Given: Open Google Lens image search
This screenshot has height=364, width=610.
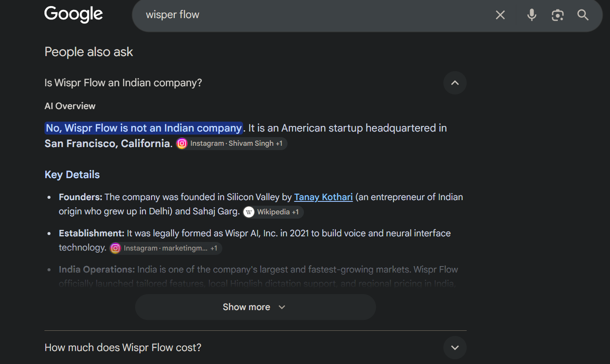Looking at the screenshot, I should pos(558,15).
